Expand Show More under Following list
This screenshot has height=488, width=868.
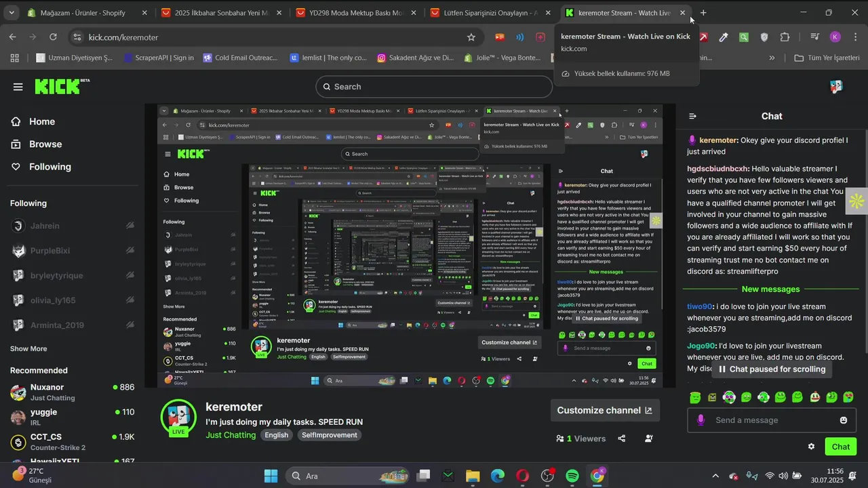tap(28, 348)
